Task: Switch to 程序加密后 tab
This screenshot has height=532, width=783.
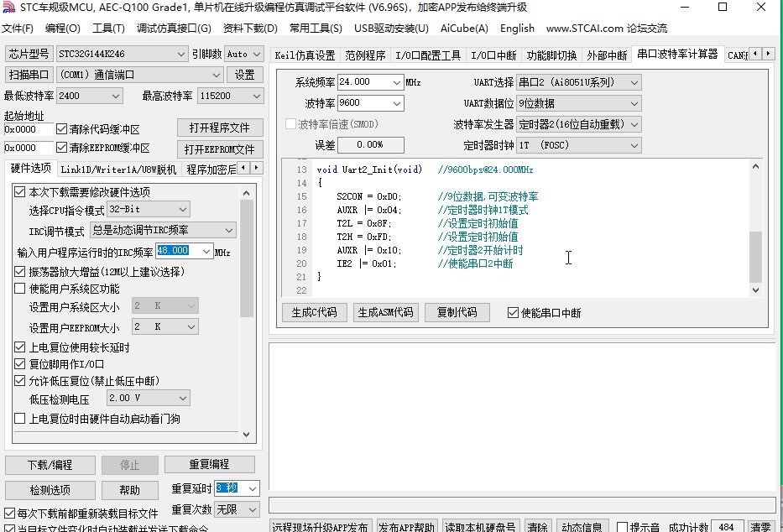Action: [211, 170]
